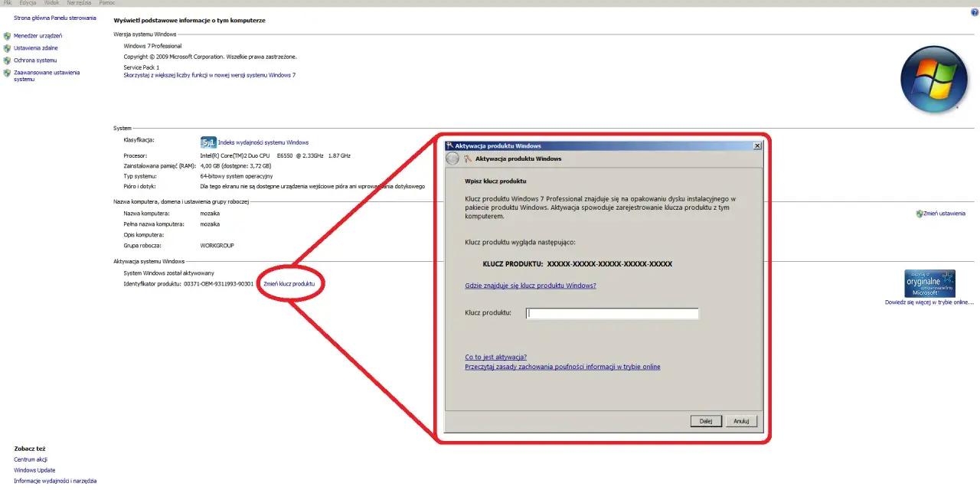Go to Strona główna Panelu sterowania

pyautogui.click(x=55, y=18)
